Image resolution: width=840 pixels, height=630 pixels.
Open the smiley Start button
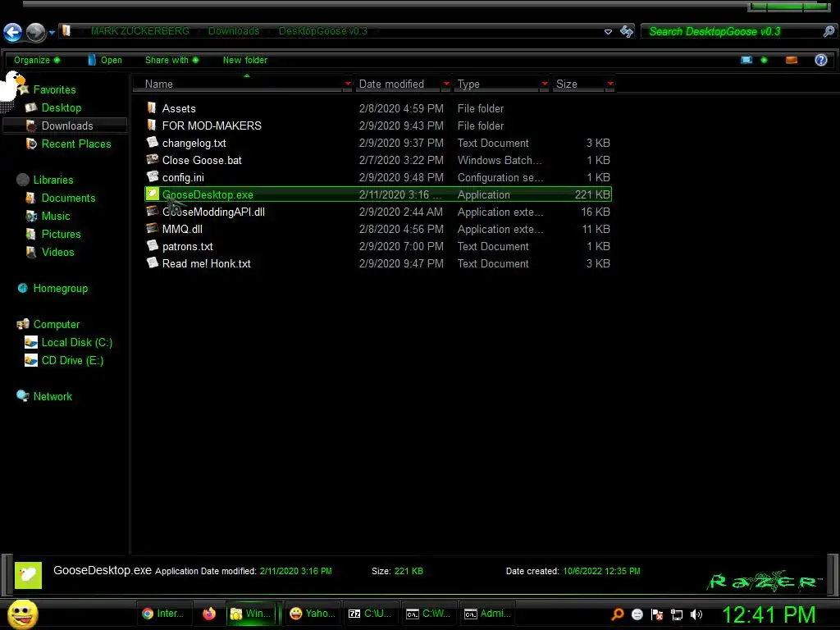pyautogui.click(x=22, y=614)
